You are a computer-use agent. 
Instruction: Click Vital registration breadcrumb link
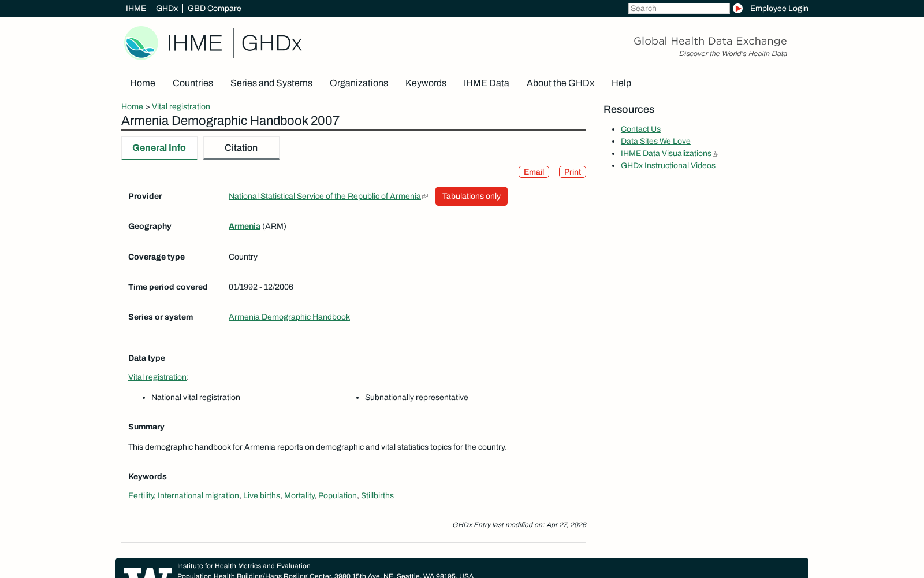tap(181, 106)
